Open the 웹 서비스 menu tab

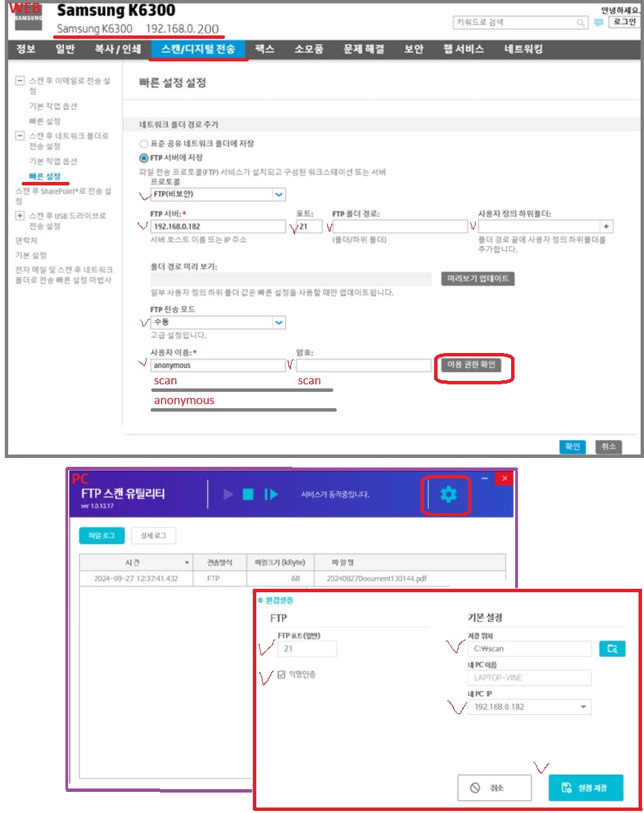pyautogui.click(x=463, y=49)
